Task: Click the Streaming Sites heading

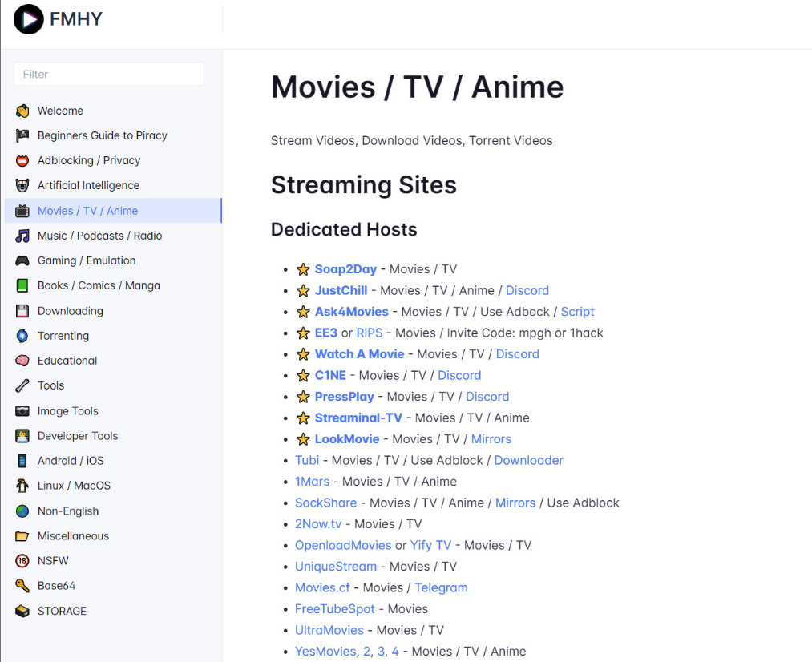Action: tap(364, 185)
